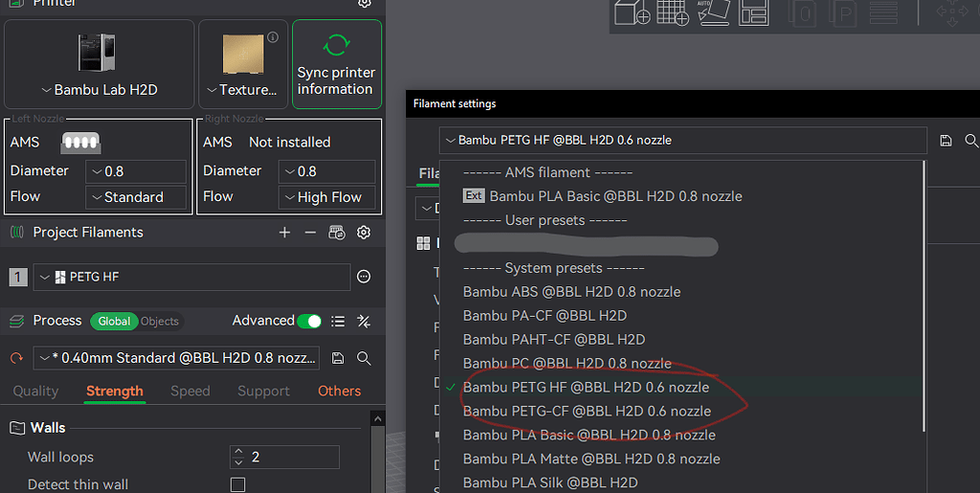
Task: Click the Wall loops value field
Action: [293, 458]
